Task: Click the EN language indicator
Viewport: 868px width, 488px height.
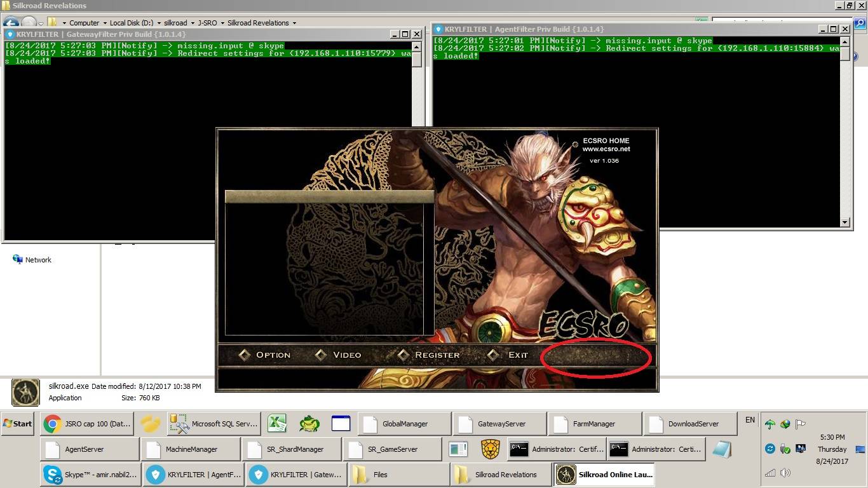Action: [750, 420]
